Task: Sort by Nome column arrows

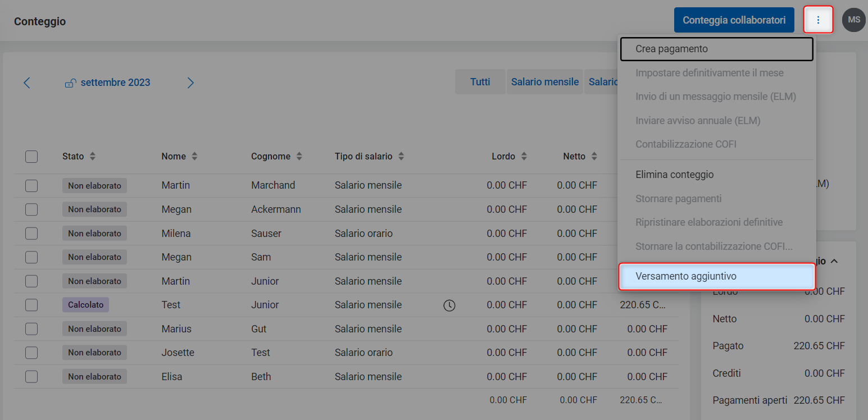Action: pos(194,157)
